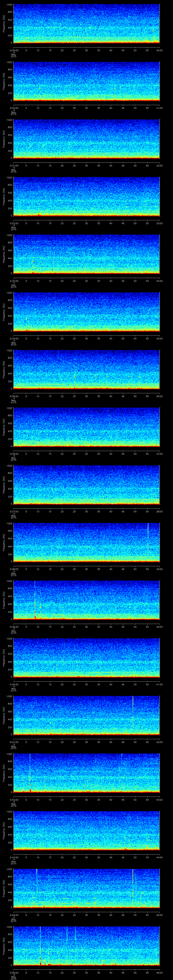Viewport: 173px width, 980px height.
Task: Click the 0:46:00 end time label
Action: pos(159,972)
